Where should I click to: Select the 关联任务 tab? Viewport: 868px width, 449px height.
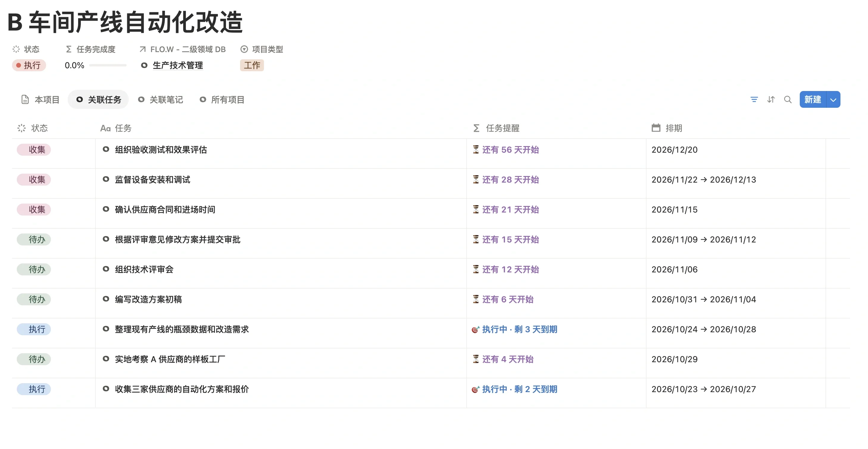98,99
